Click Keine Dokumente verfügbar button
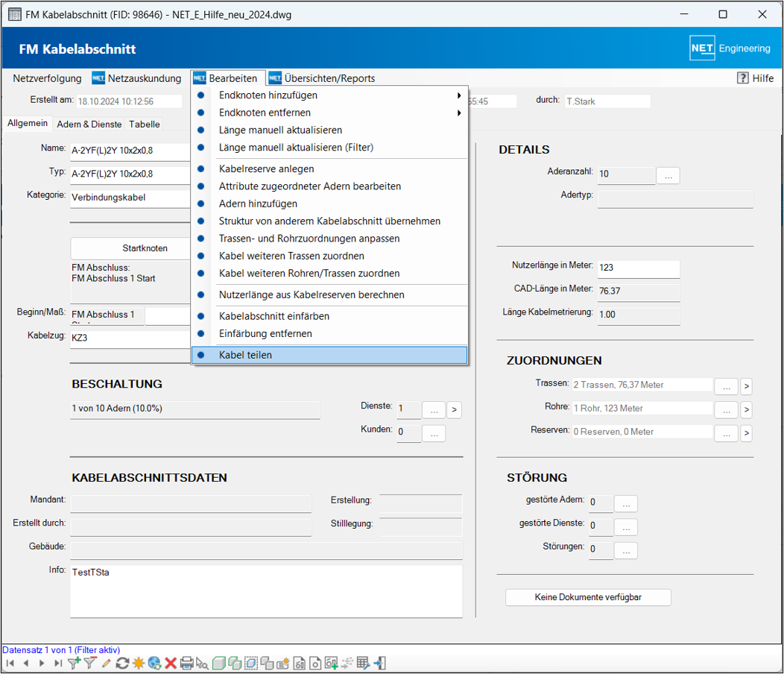This screenshot has height=674, width=784. [588, 597]
